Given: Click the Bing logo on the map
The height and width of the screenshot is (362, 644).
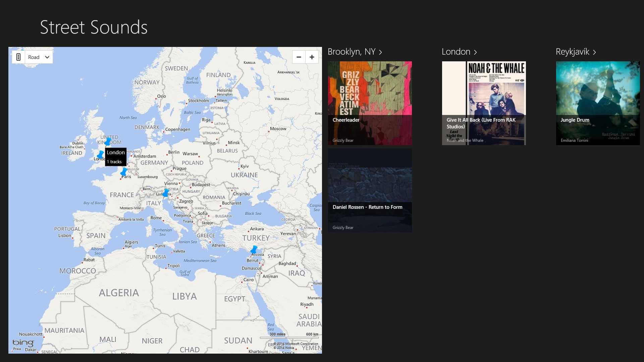Looking at the screenshot, I should coord(23,343).
